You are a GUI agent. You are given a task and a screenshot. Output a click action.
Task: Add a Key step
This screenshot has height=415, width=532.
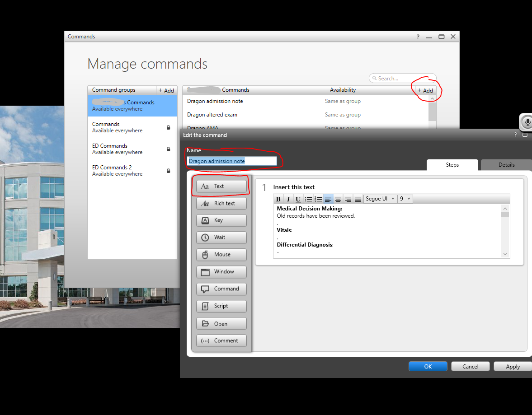click(x=221, y=220)
